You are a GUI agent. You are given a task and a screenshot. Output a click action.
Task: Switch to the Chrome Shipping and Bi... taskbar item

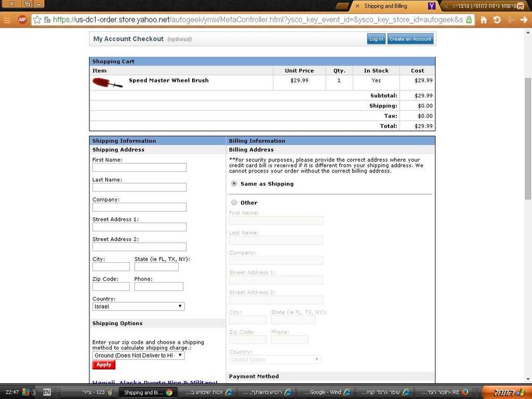[x=147, y=392]
